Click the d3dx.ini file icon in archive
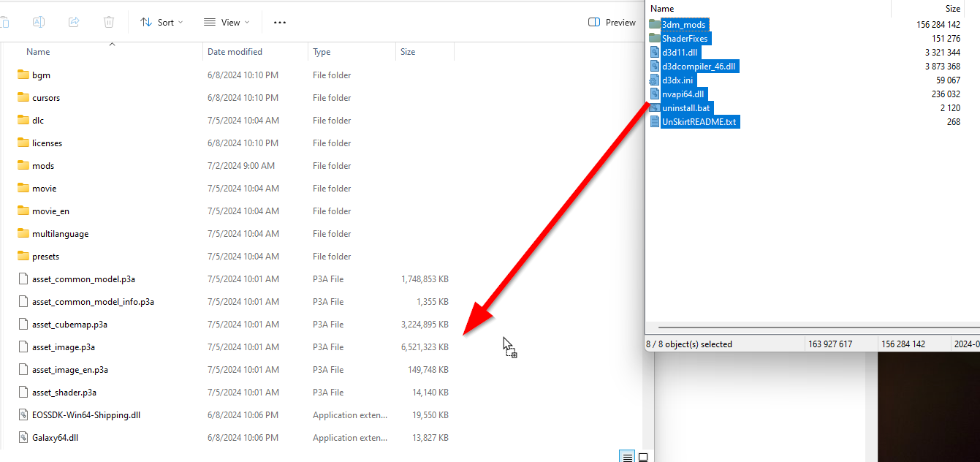 (654, 80)
